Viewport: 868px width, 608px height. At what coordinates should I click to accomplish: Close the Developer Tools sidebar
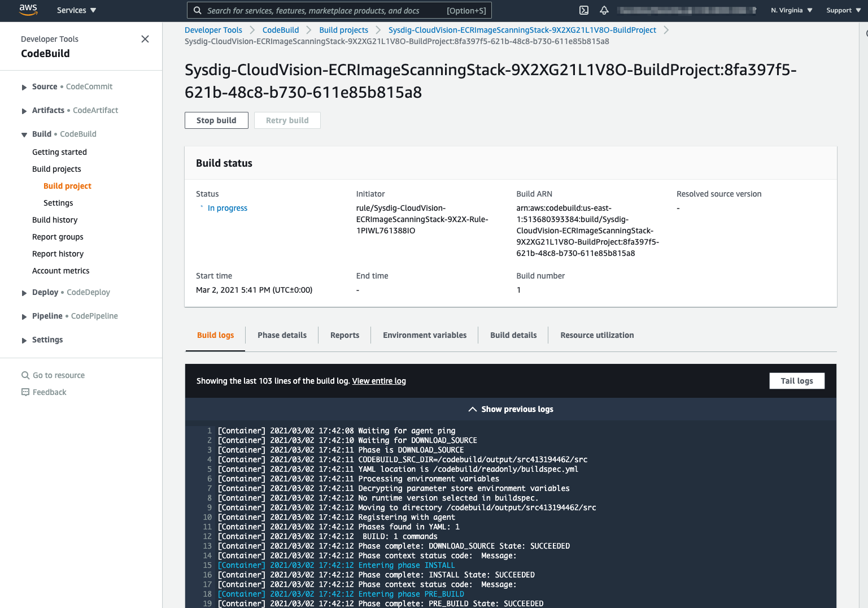[145, 39]
